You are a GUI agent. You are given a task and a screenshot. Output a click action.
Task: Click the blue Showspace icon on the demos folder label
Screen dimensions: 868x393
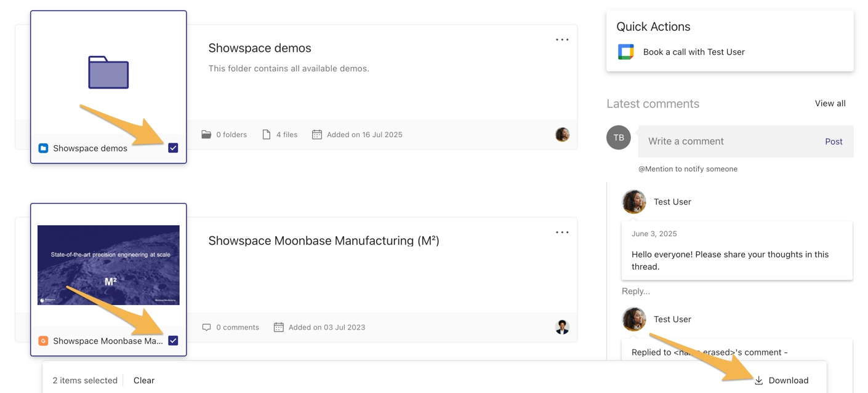pyautogui.click(x=43, y=148)
